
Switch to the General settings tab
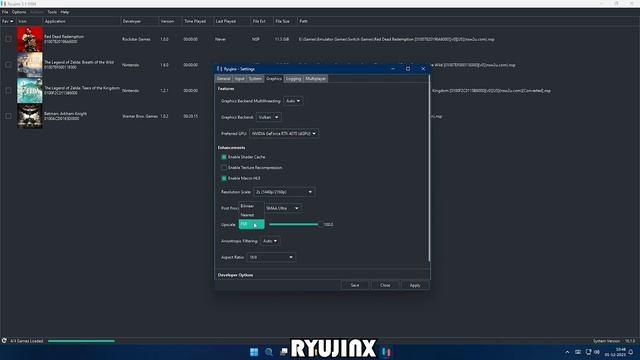tap(224, 78)
